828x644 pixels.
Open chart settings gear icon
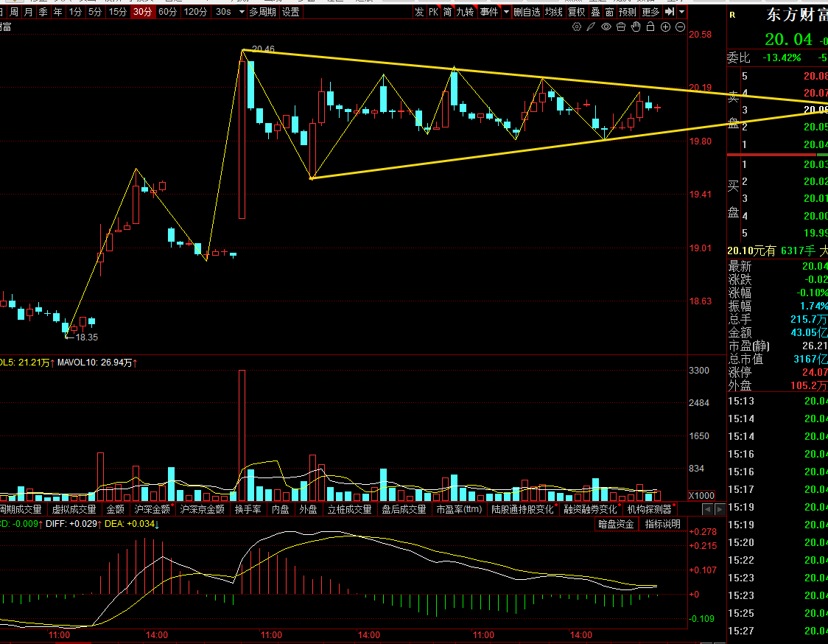click(577, 27)
